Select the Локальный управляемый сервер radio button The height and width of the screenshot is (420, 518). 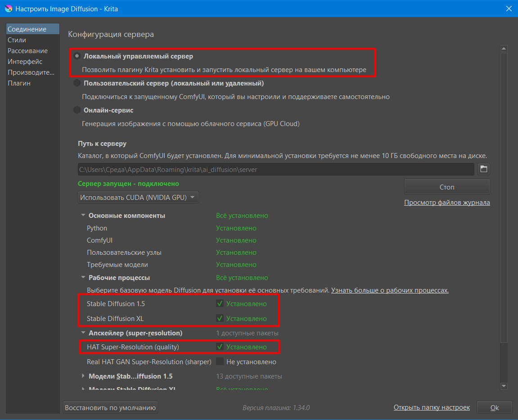click(77, 56)
